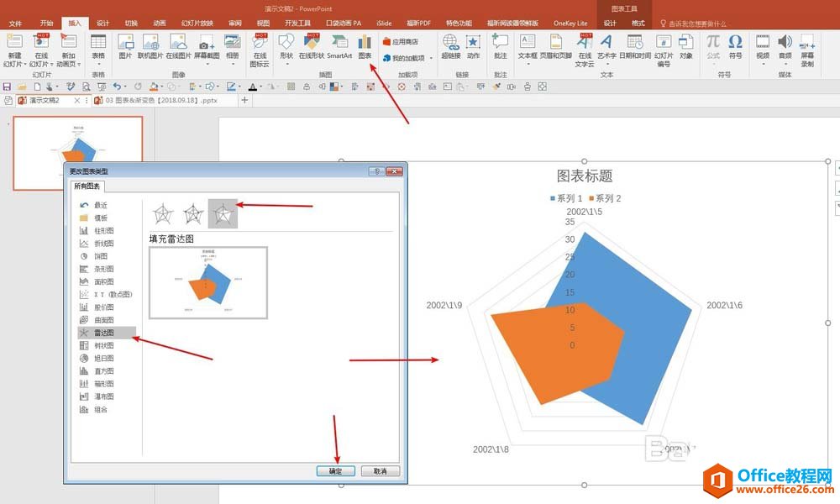This screenshot has height=504, width=840.
Task: Insert a SmartArt graphic
Action: (339, 46)
